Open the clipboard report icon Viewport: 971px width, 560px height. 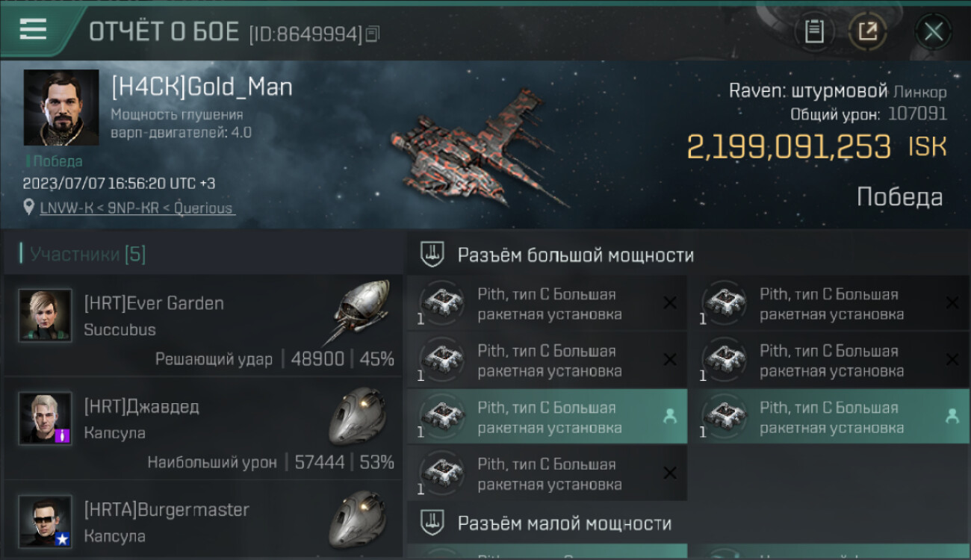(x=814, y=32)
